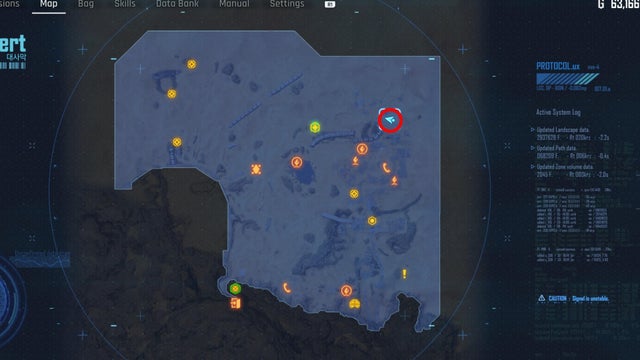Screen dimensions: 640x360
Task: Select the green camp marker left of the player arrow
Action: [x=315, y=128]
